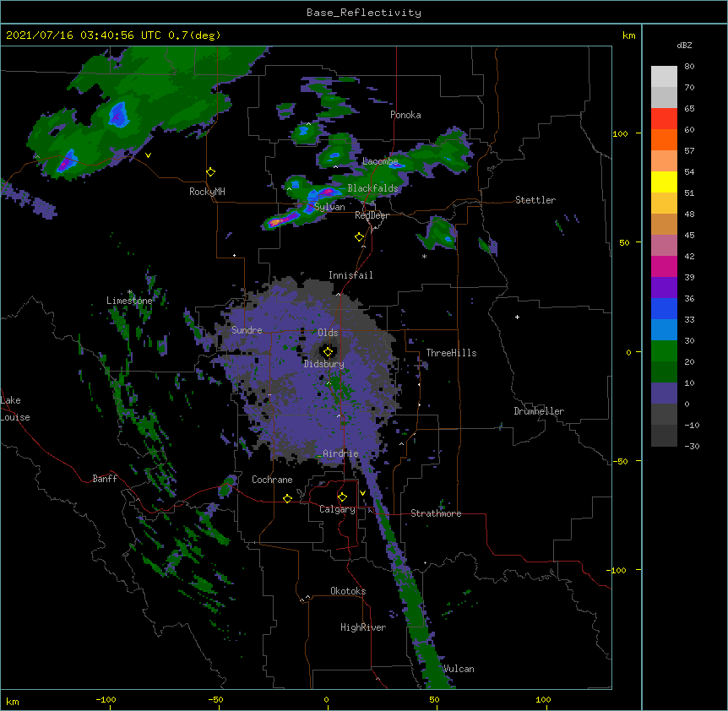Screen dimensions: 728x711
Task: Select the blue 33-36 dBZ legend swatch
Action: click(x=664, y=309)
